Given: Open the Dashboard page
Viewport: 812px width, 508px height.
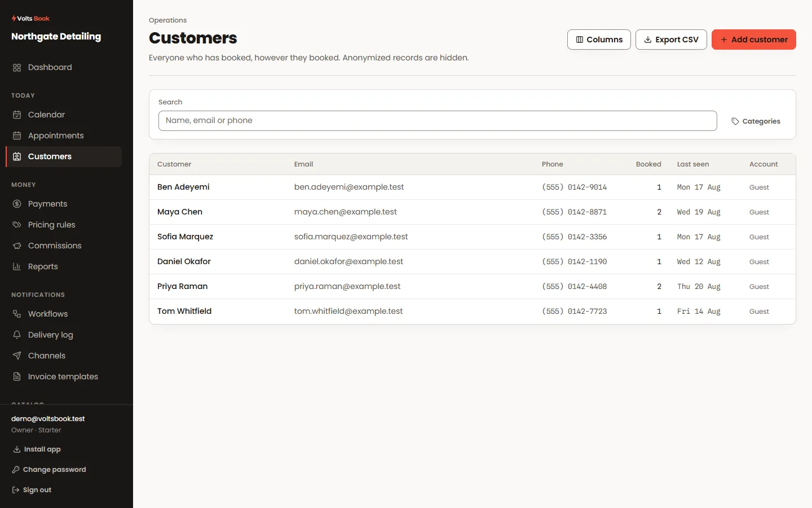Looking at the screenshot, I should point(64,68).
